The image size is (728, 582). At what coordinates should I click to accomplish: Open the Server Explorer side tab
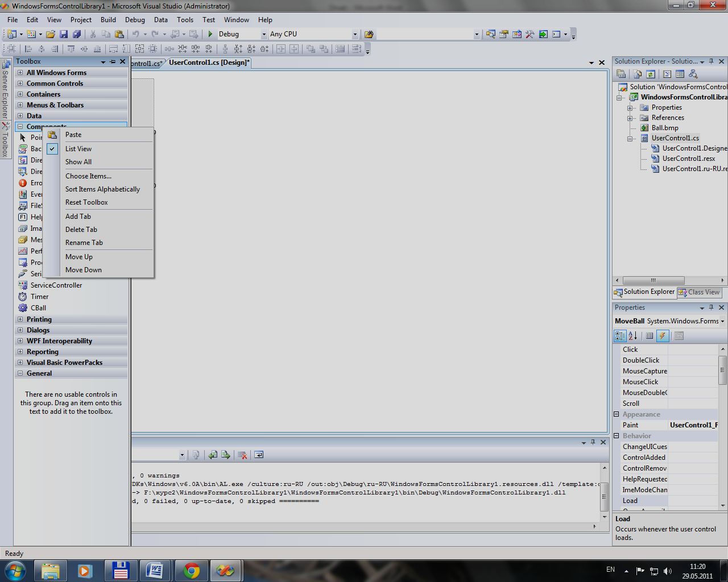(5, 90)
